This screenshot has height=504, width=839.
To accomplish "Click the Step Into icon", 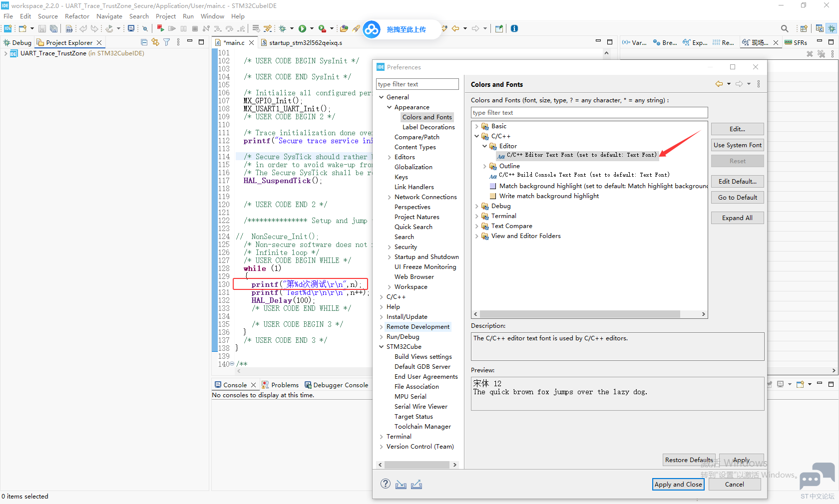I will pyautogui.click(x=218, y=29).
